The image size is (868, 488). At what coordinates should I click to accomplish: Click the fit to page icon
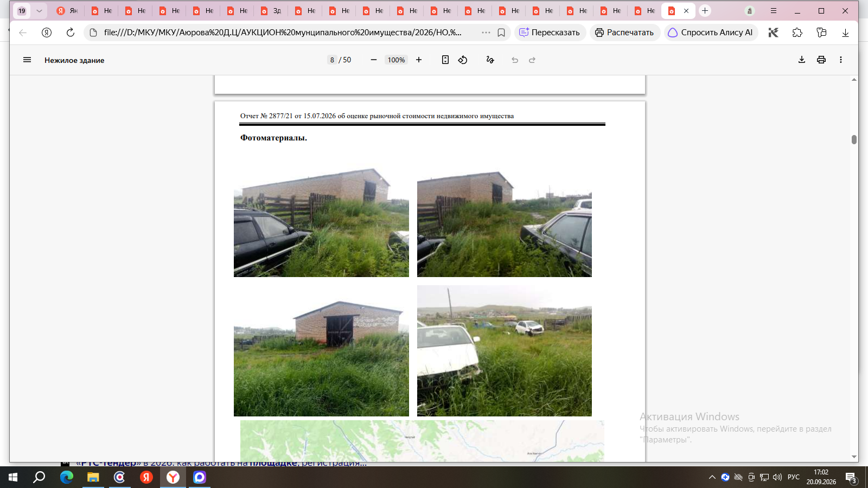(445, 60)
